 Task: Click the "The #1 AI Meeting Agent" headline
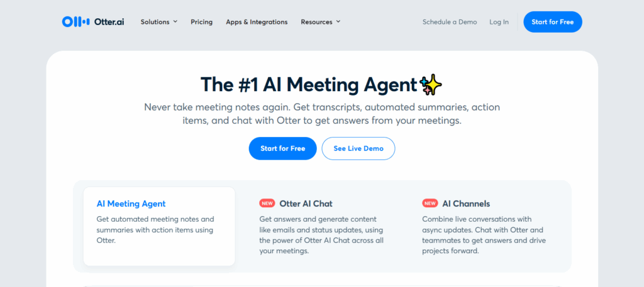click(x=308, y=85)
